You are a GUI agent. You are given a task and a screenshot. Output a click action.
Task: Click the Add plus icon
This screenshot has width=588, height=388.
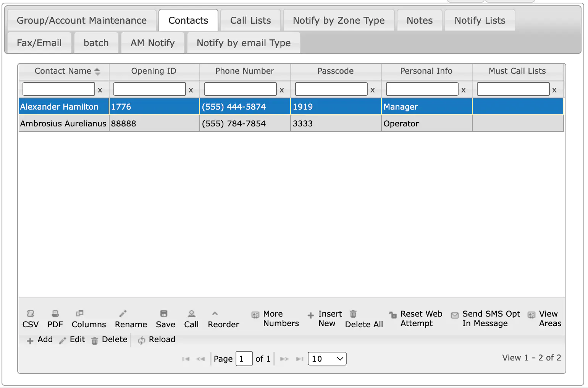coord(30,341)
